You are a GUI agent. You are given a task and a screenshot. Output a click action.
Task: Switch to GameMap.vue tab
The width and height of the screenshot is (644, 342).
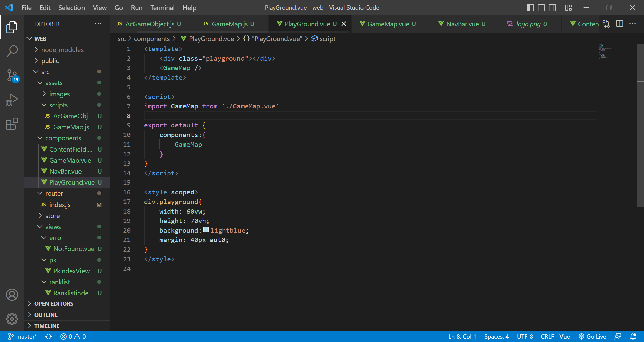(x=391, y=24)
